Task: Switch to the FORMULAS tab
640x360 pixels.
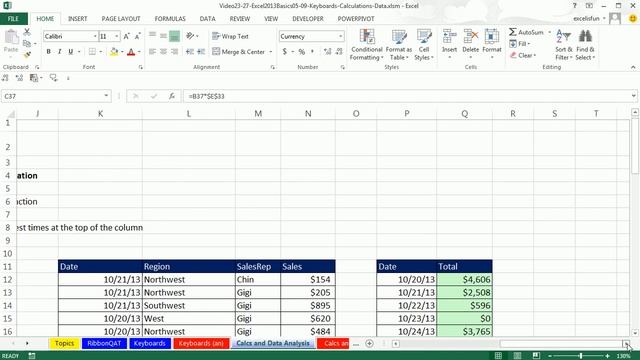Action: pos(170,19)
